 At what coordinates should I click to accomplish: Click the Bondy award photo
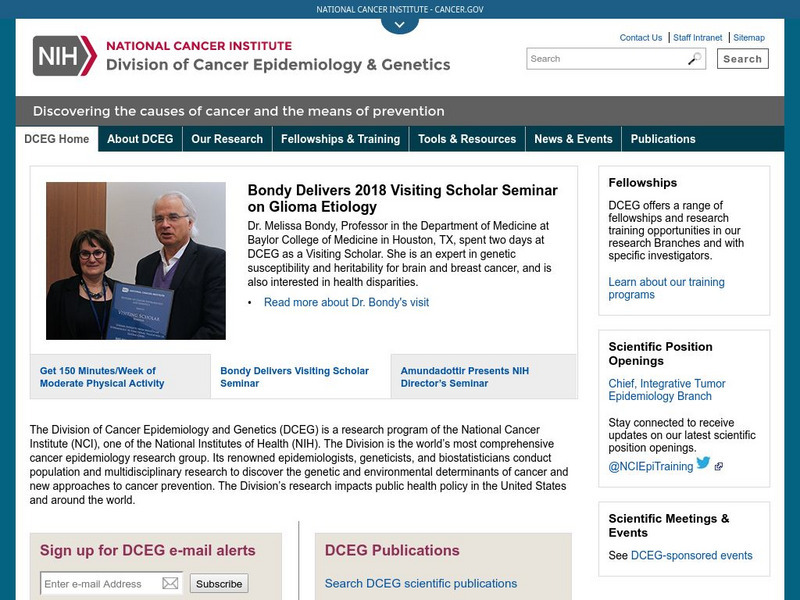click(x=136, y=261)
